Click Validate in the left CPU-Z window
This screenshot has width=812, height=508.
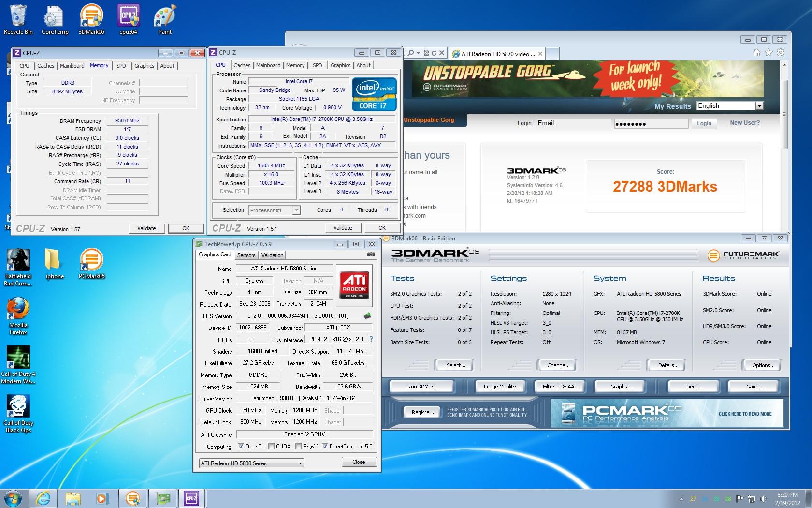coord(146,228)
